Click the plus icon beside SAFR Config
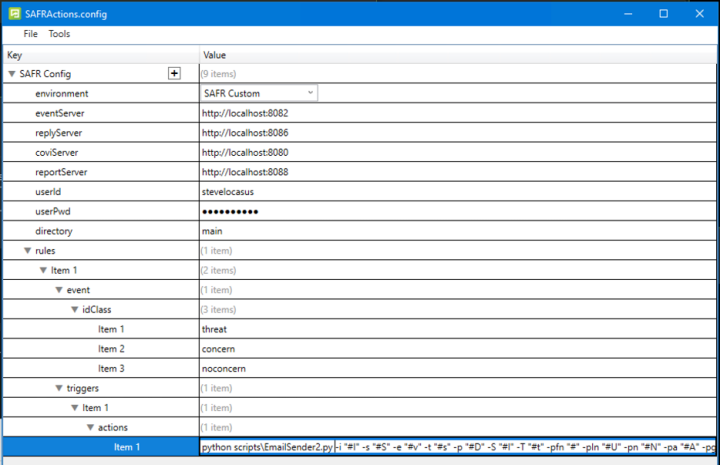Image resolution: width=720 pixels, height=465 pixels. (x=174, y=73)
